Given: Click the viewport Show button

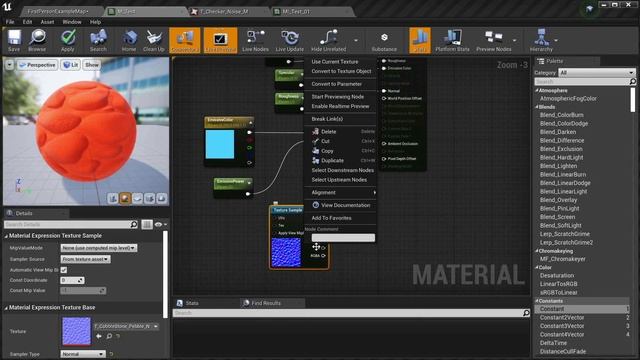Looking at the screenshot, I should click(92, 65).
